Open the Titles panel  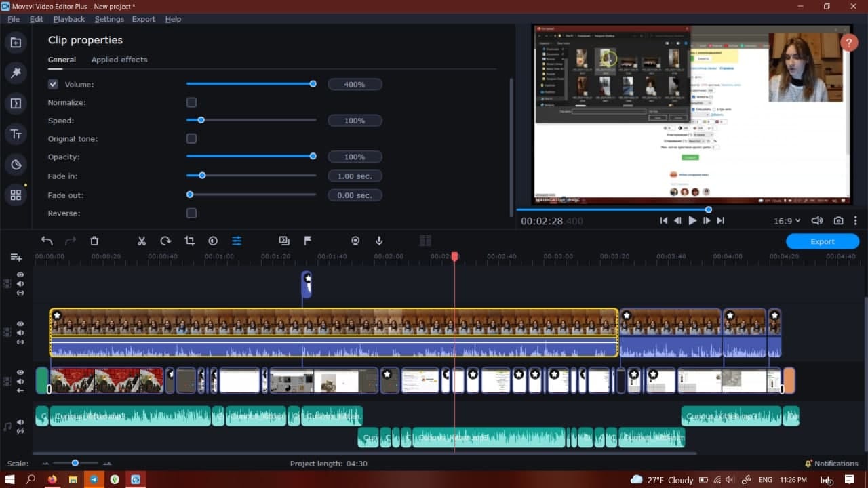tap(16, 134)
